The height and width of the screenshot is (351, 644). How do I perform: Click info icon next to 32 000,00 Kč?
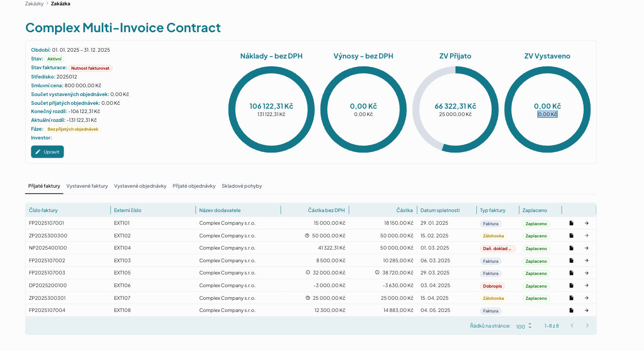click(x=308, y=273)
